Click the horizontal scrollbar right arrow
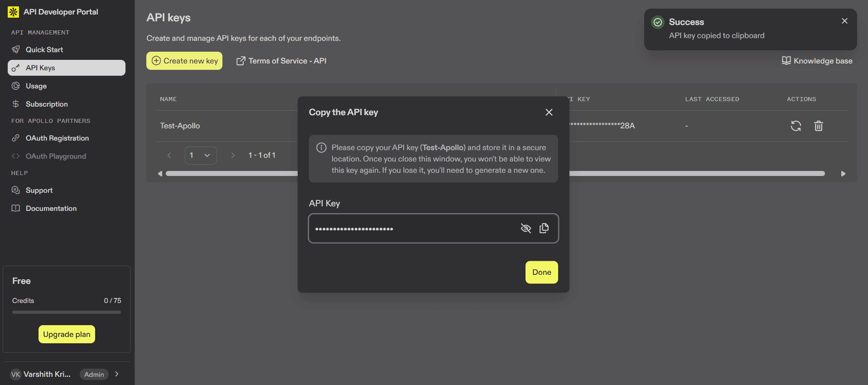The image size is (868, 385). point(843,174)
